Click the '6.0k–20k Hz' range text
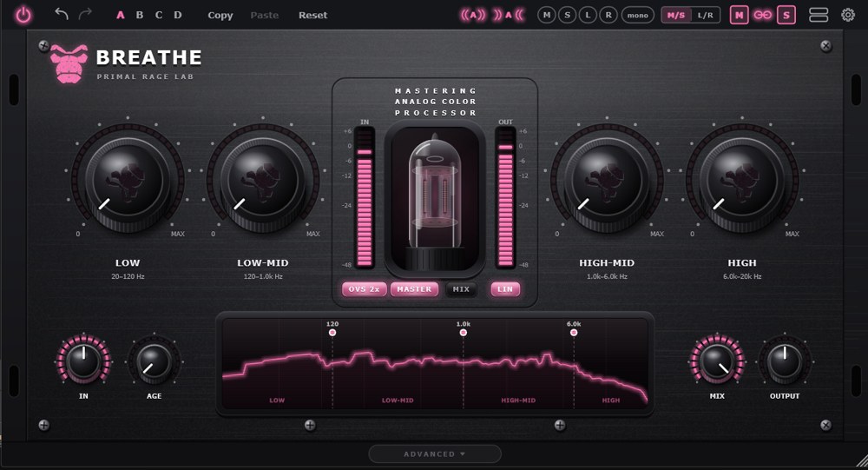Image resolution: width=868 pixels, height=470 pixels. (x=742, y=276)
